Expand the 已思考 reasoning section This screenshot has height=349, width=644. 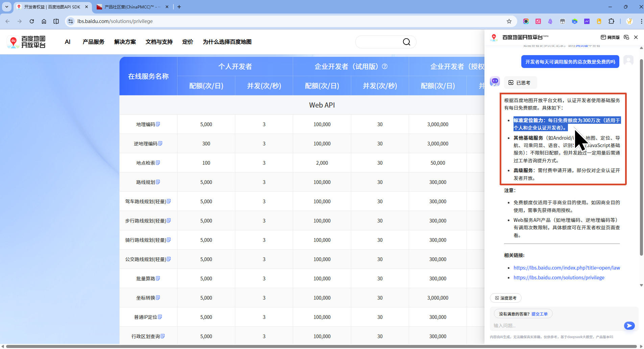tap(520, 83)
